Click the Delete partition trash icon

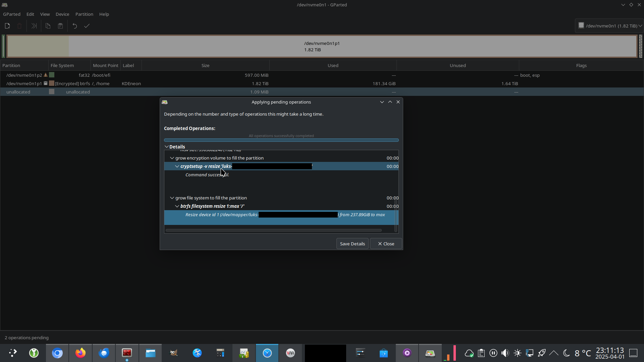point(19,26)
